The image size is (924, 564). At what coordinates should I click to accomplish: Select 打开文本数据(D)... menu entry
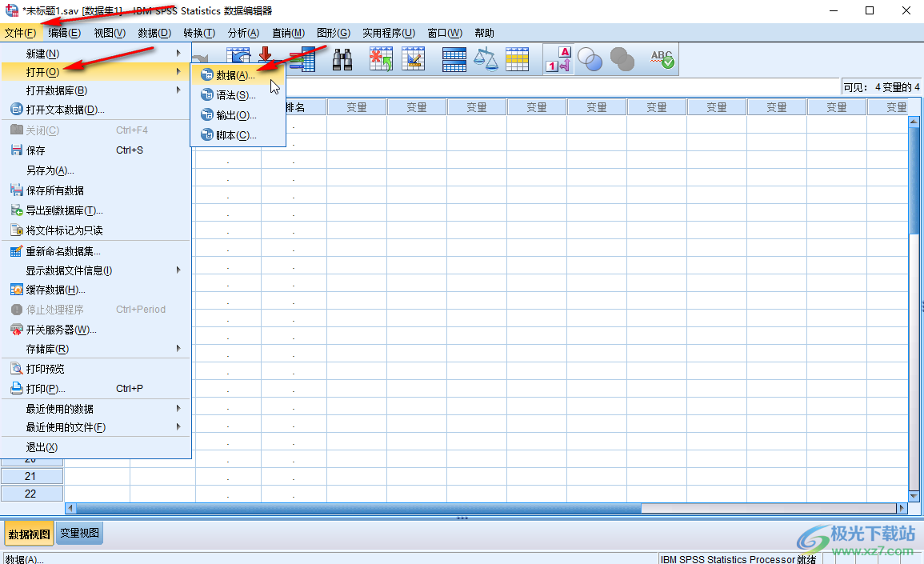(x=96, y=110)
